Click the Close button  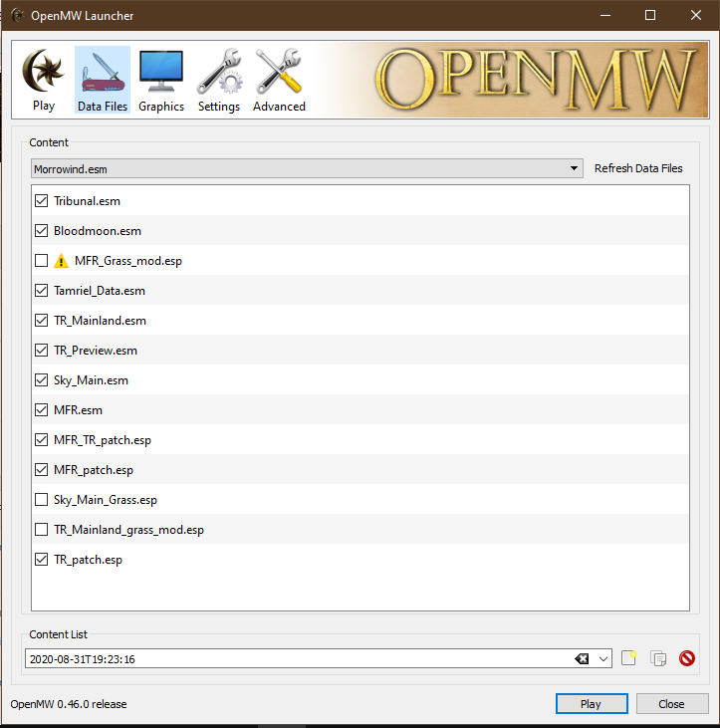(672, 704)
